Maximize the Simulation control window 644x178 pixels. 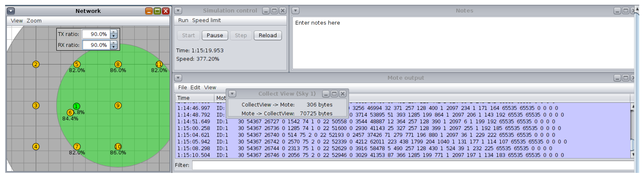tap(274, 11)
